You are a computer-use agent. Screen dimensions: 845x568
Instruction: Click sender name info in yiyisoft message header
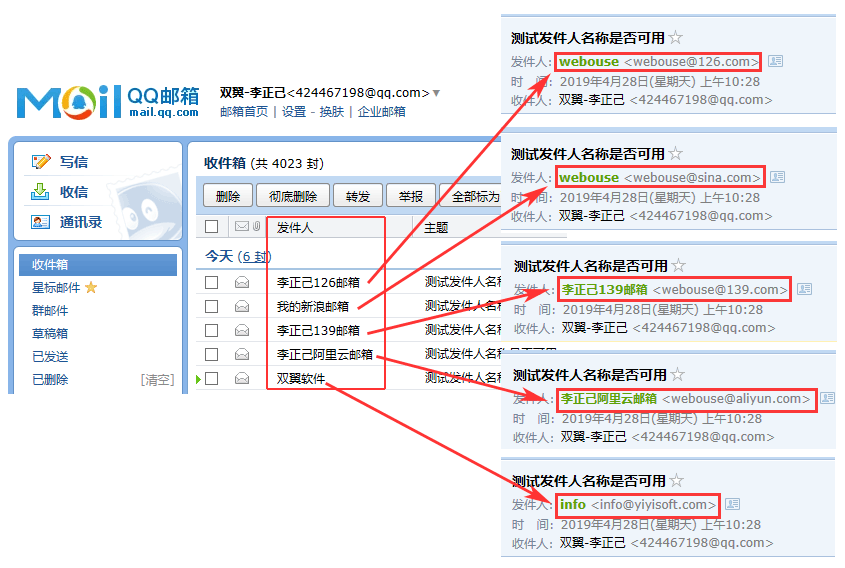click(x=572, y=504)
